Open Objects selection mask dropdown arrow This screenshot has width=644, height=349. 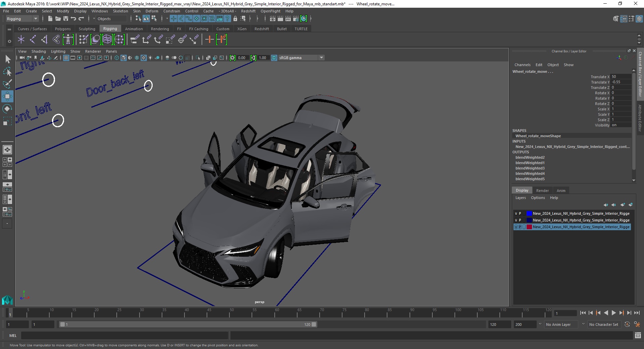point(94,19)
